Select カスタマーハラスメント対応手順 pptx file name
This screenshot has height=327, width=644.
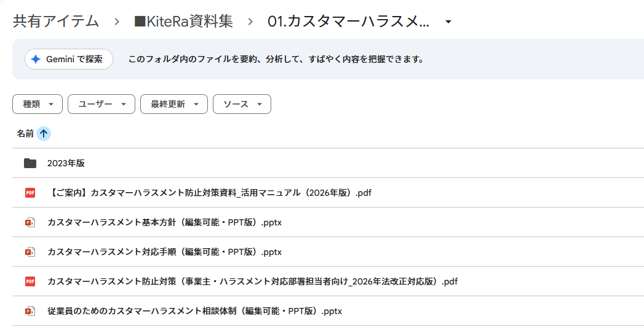click(164, 252)
